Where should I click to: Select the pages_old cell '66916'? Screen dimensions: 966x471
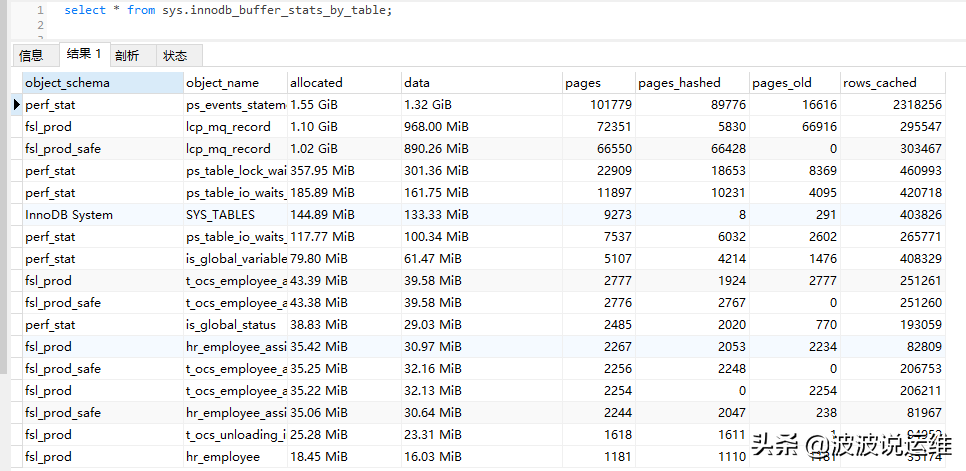795,127
